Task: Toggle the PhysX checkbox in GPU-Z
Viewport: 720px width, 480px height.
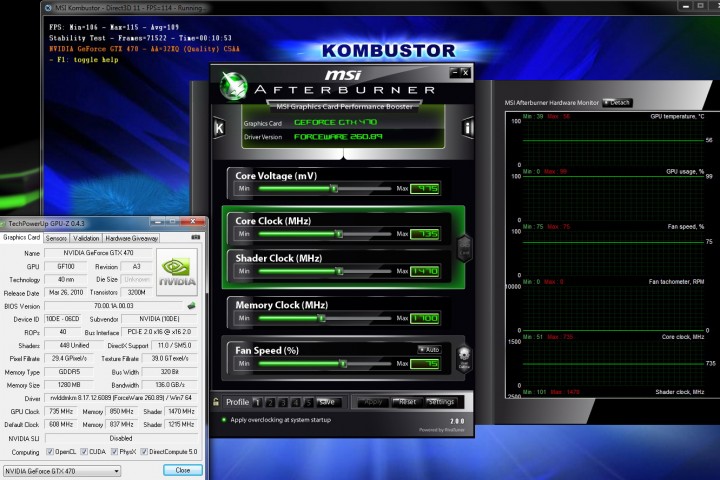Action: tap(115, 452)
